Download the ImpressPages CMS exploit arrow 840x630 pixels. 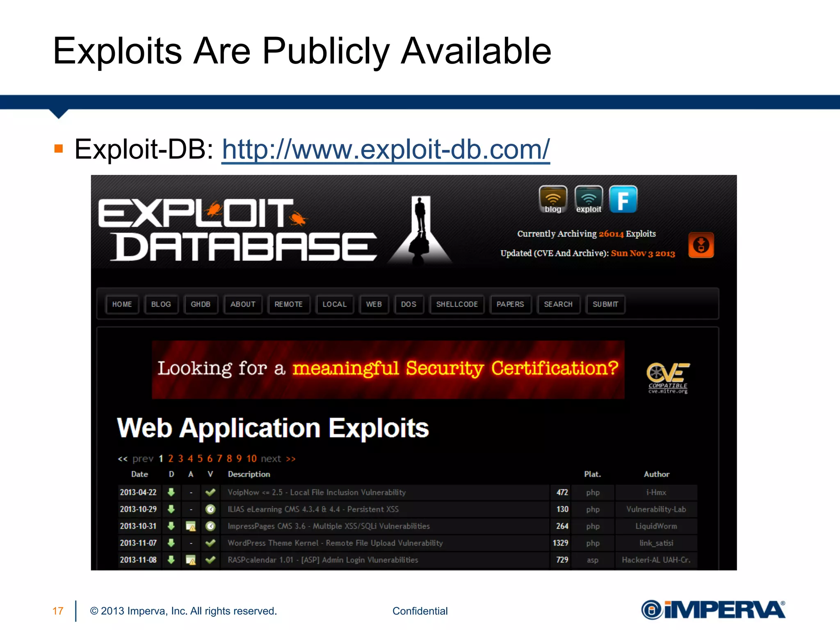(171, 526)
